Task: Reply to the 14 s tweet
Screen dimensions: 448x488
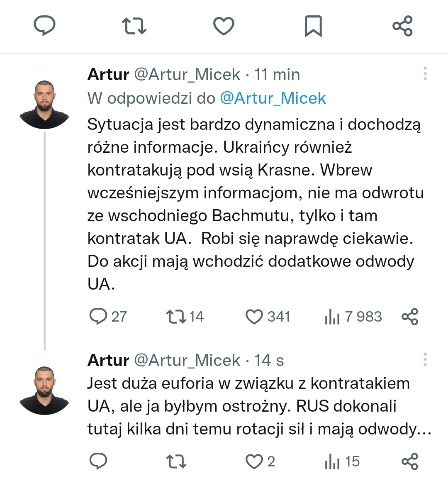Action: pos(99,461)
